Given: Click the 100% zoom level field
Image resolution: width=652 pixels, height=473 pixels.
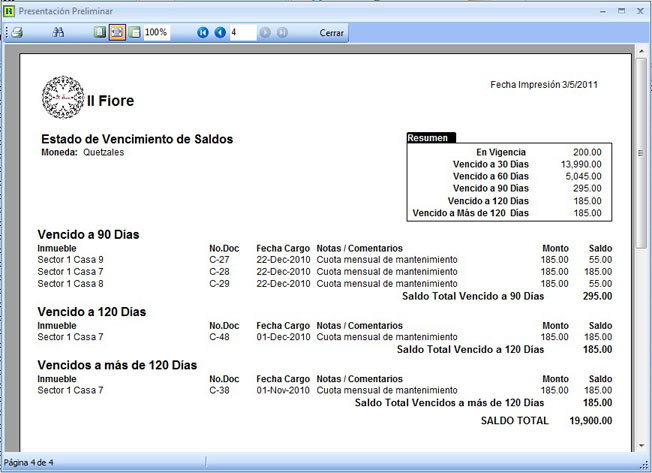Looking at the screenshot, I should click(157, 32).
